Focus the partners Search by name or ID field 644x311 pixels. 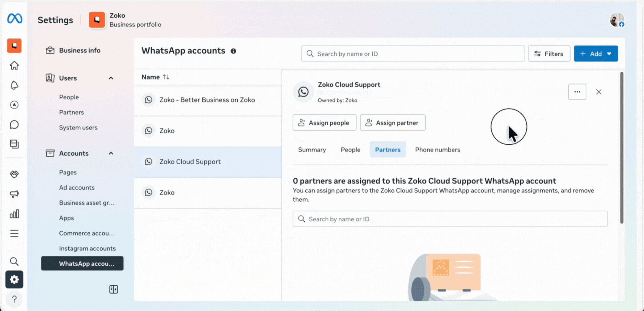pos(450,219)
